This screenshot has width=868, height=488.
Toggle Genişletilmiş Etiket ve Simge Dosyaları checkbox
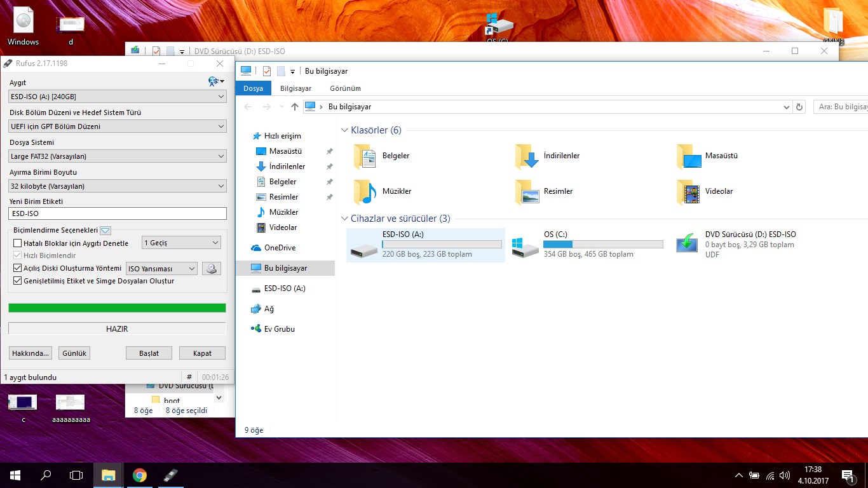coord(18,281)
